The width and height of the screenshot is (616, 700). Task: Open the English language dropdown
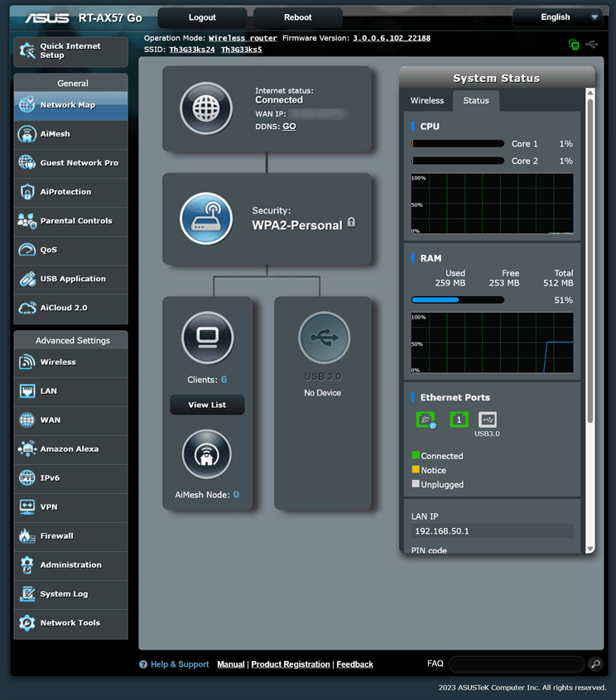point(556,17)
